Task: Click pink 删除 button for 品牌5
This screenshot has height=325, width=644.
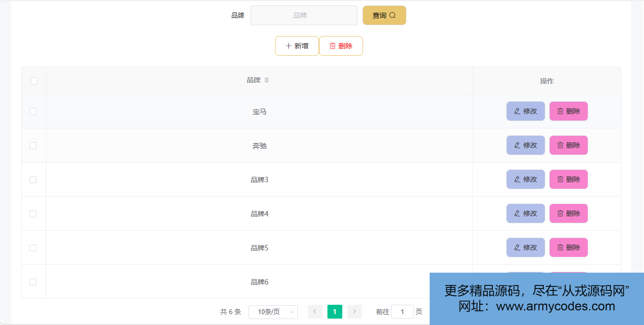Action: tap(568, 247)
